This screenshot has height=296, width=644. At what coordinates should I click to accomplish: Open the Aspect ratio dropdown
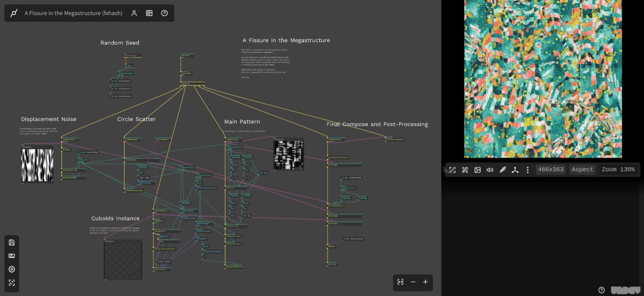[582, 170]
